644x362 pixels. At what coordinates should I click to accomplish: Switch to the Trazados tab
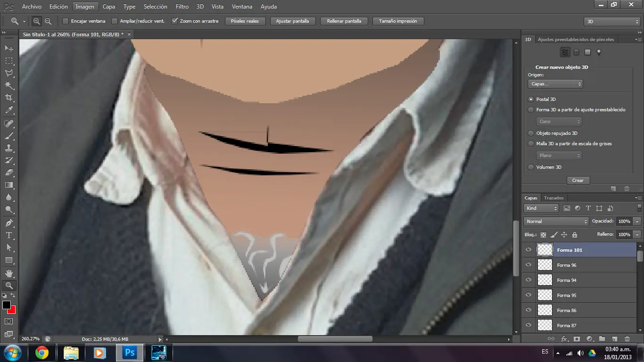tap(553, 198)
